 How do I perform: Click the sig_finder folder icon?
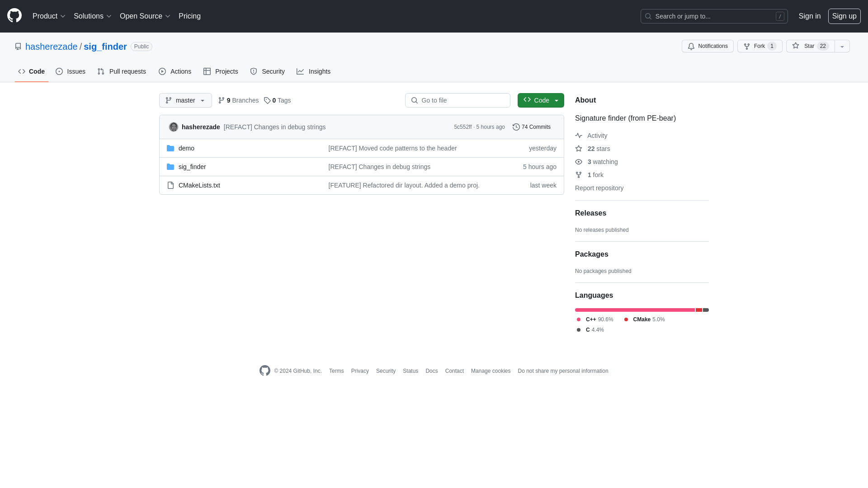click(x=170, y=167)
